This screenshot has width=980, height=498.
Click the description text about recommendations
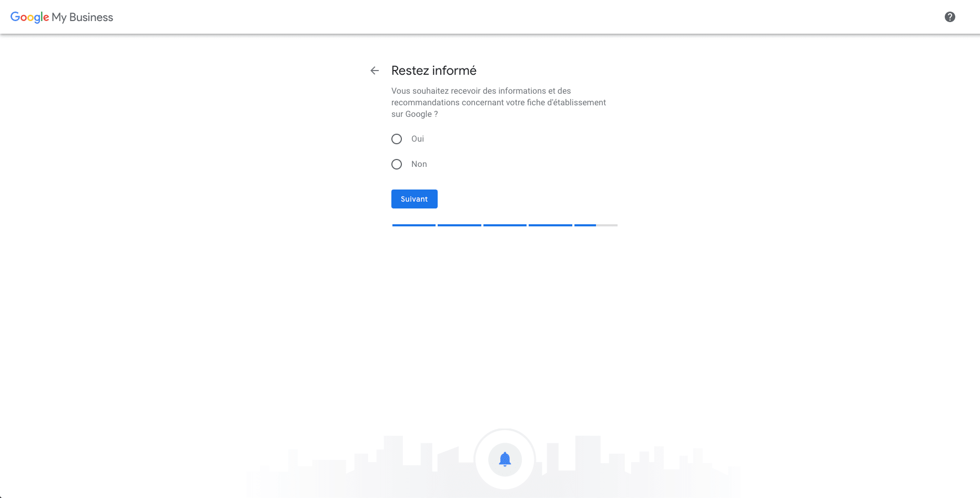click(498, 102)
